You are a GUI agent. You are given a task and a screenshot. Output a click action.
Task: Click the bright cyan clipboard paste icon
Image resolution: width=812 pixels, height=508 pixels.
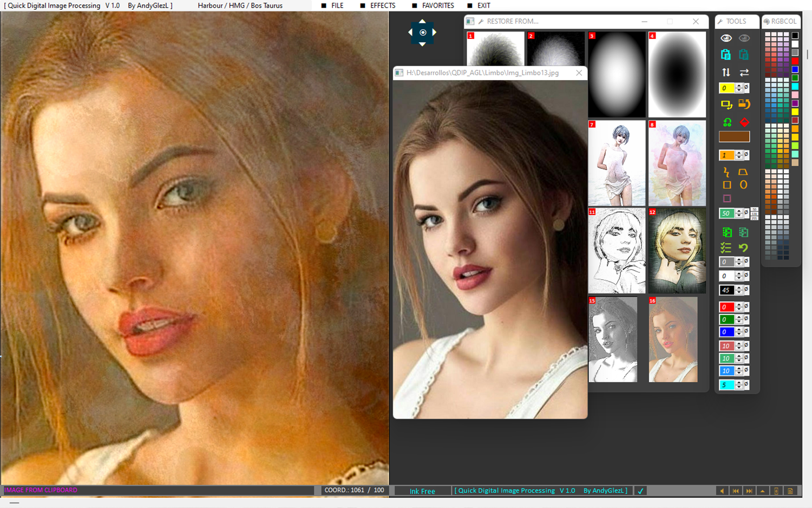pyautogui.click(x=726, y=55)
